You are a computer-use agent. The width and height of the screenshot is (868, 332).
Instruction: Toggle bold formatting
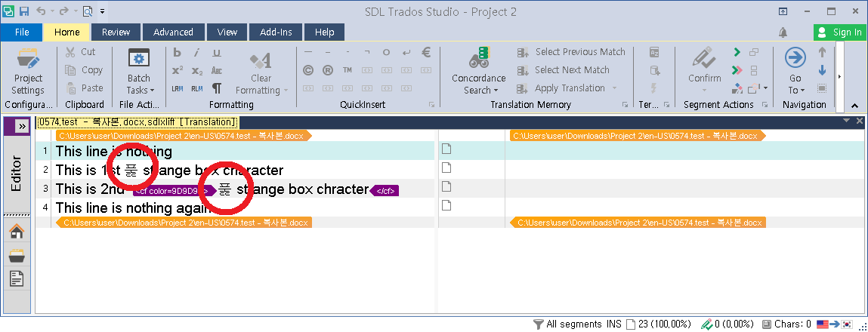click(x=177, y=53)
